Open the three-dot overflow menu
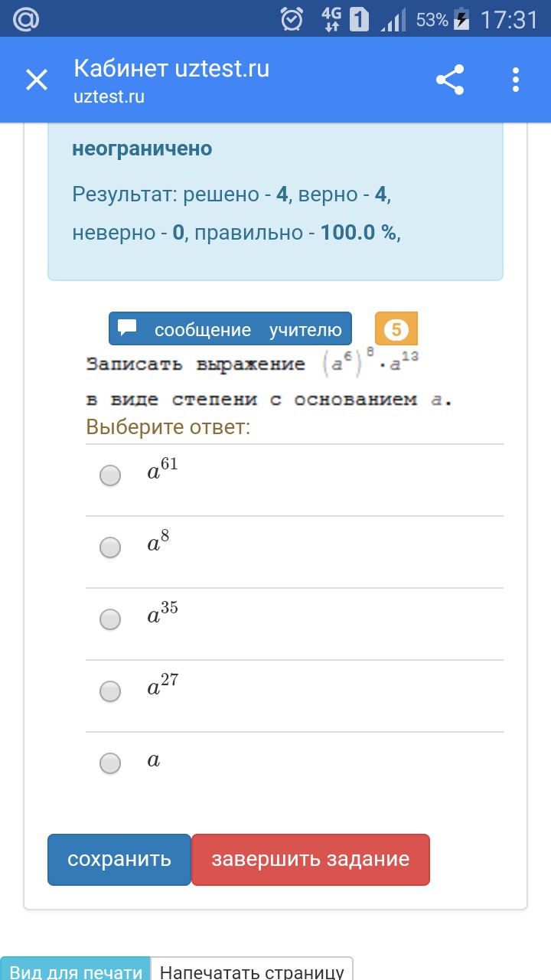The image size is (551, 980). (x=516, y=80)
